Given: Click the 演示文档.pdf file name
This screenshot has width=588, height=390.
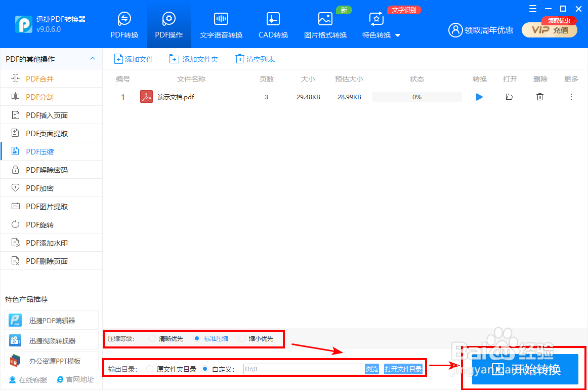Looking at the screenshot, I should point(176,97).
